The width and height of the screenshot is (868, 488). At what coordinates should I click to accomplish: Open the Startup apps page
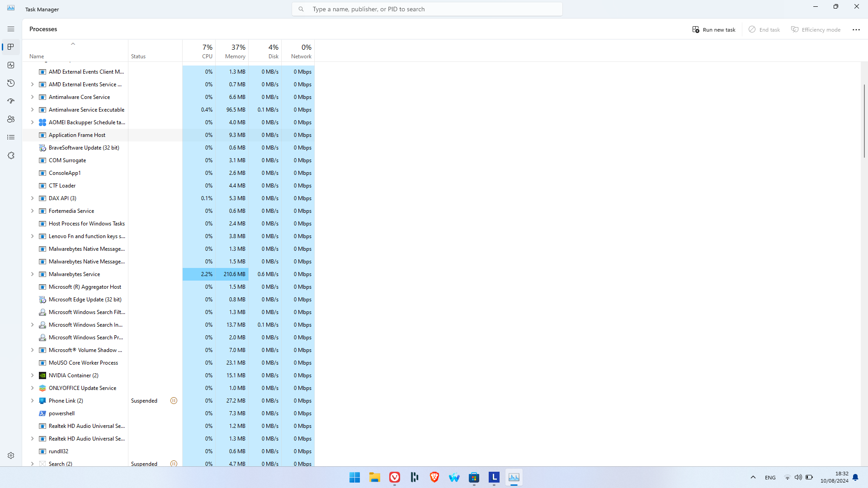click(11, 101)
